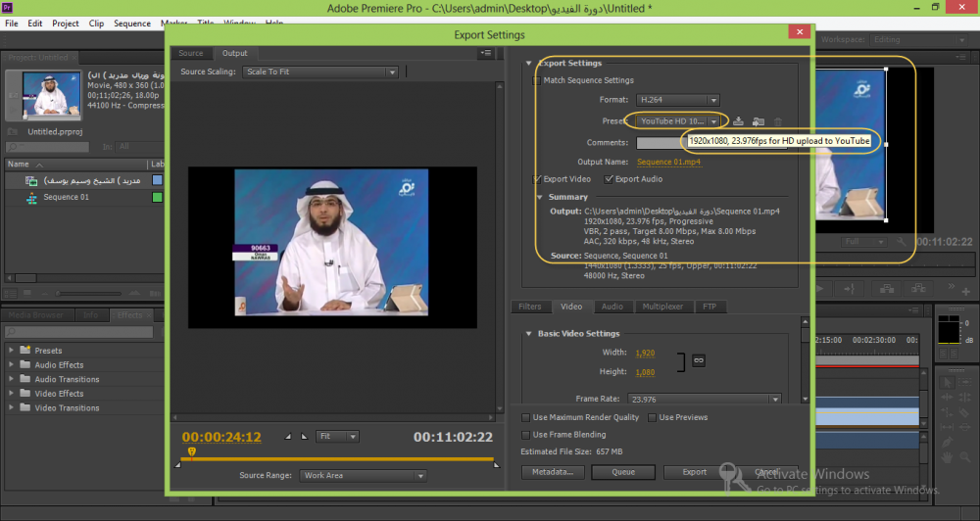The height and width of the screenshot is (521, 980).
Task: Switch to the Source tab
Action: [x=191, y=53]
